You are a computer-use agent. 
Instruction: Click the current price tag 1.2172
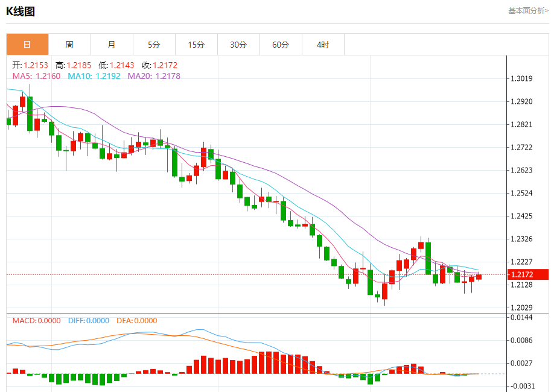528,274
